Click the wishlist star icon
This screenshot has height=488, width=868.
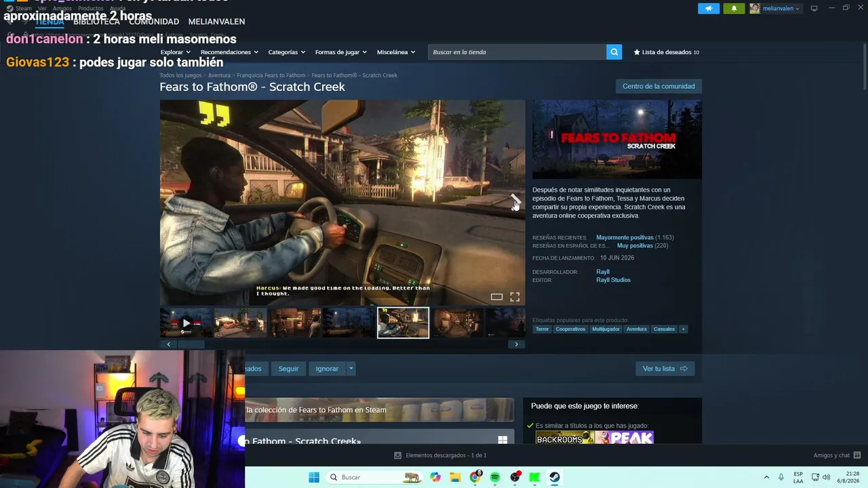pos(637,52)
